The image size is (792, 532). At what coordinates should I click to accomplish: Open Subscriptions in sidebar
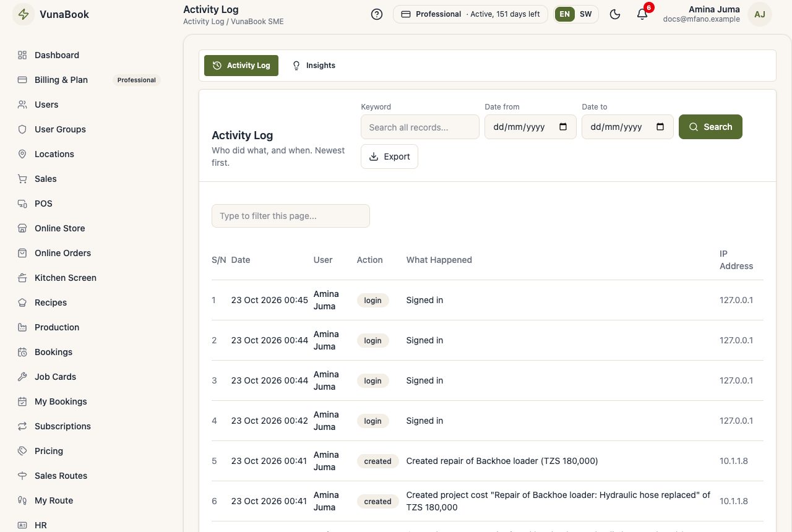click(92, 426)
